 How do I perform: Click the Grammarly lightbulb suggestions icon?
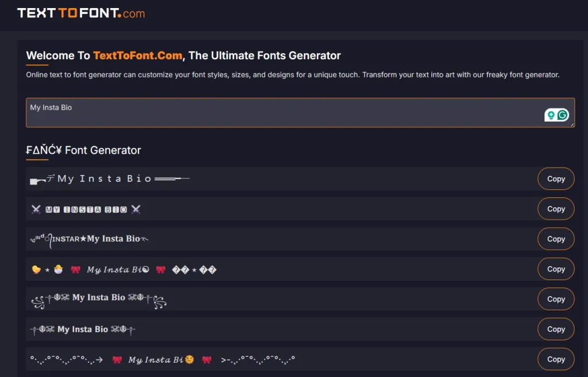click(551, 115)
